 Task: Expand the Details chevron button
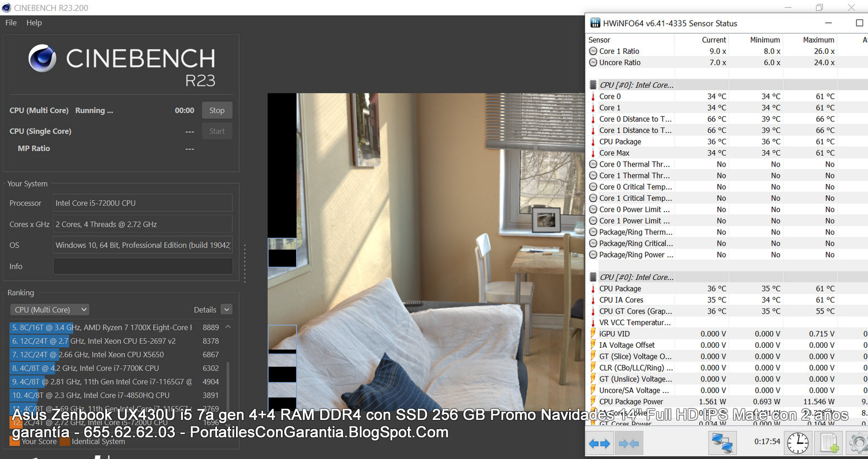[x=227, y=310]
